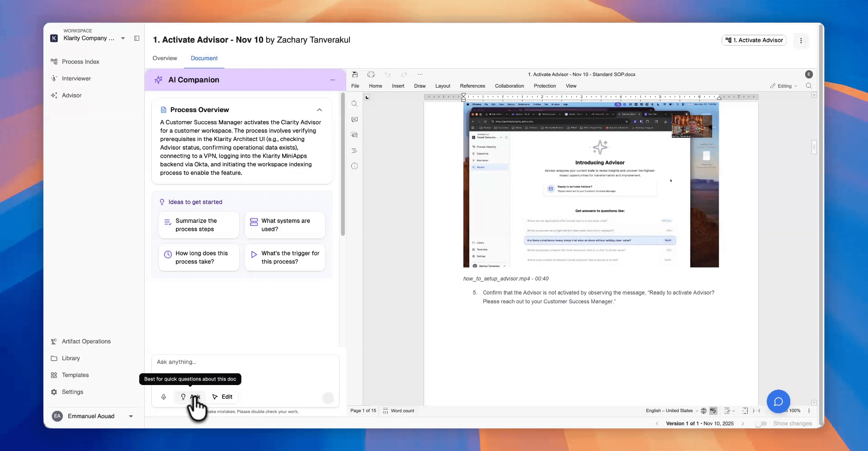868x451 pixels.
Task: Open the File menu
Action: pyautogui.click(x=355, y=86)
